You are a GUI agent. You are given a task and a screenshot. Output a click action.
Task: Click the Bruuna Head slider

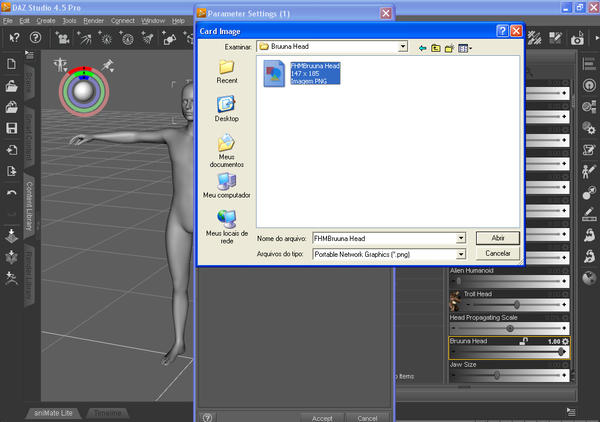(x=509, y=352)
